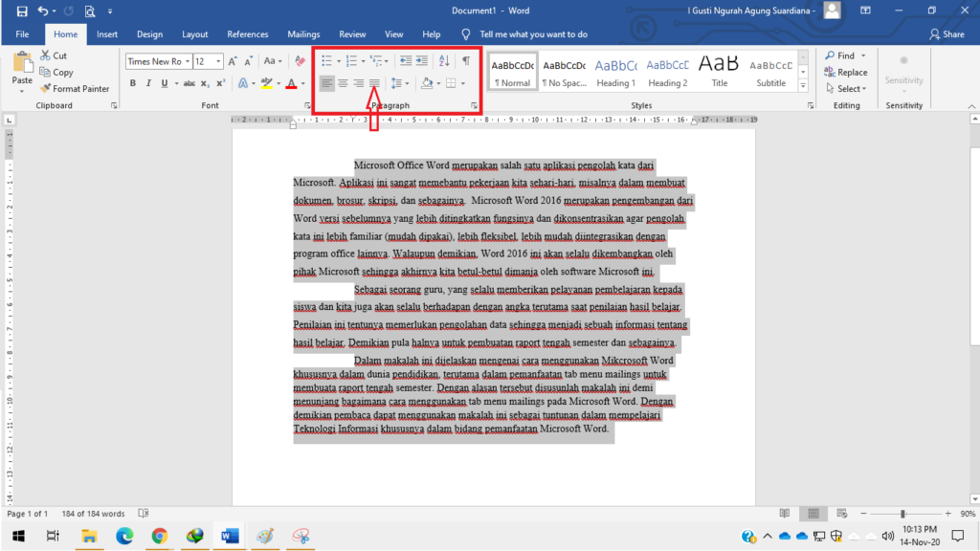Apply red font color to text
Image resolution: width=980 pixels, height=551 pixels.
(x=291, y=83)
